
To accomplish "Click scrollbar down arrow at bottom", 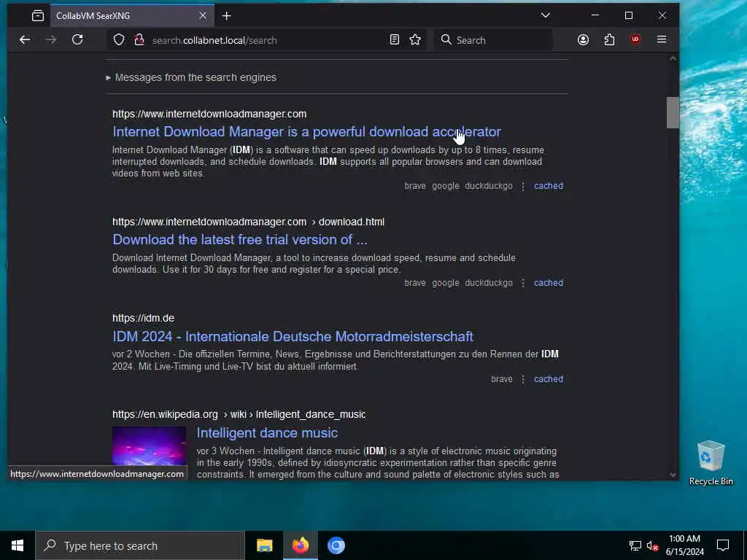I will [672, 474].
